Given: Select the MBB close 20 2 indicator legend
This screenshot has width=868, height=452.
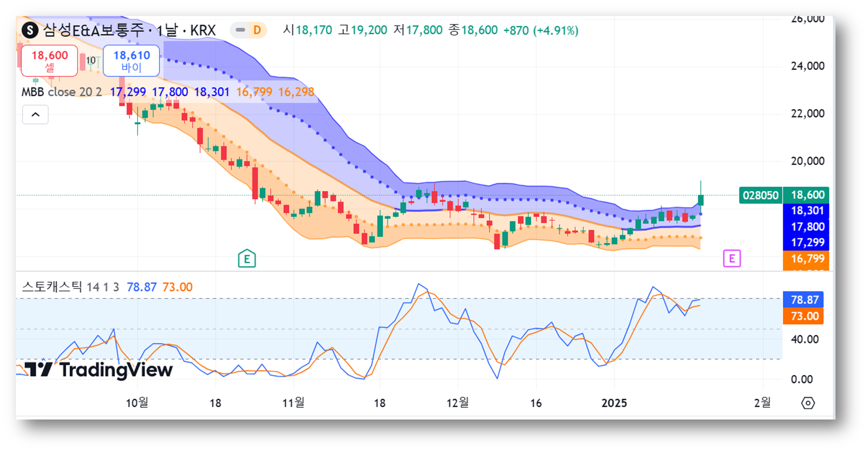Looking at the screenshot, I should pos(62,92).
